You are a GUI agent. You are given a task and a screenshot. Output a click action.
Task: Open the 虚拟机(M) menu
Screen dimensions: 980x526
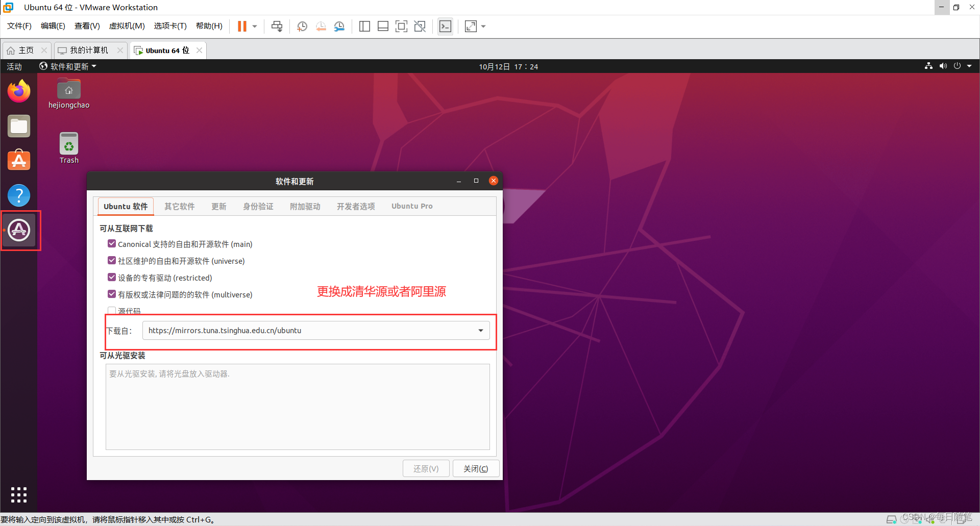click(x=127, y=26)
